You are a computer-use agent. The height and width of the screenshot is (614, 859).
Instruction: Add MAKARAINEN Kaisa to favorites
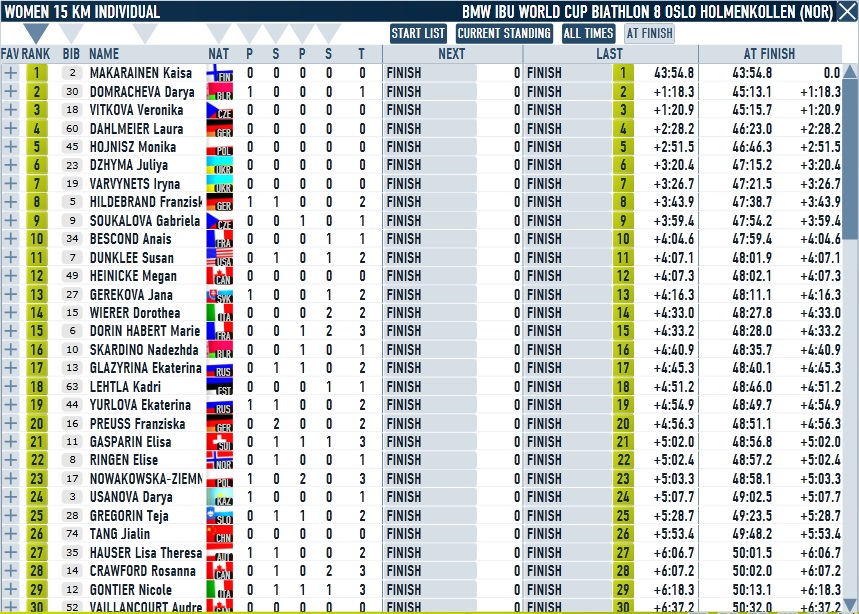(x=11, y=73)
